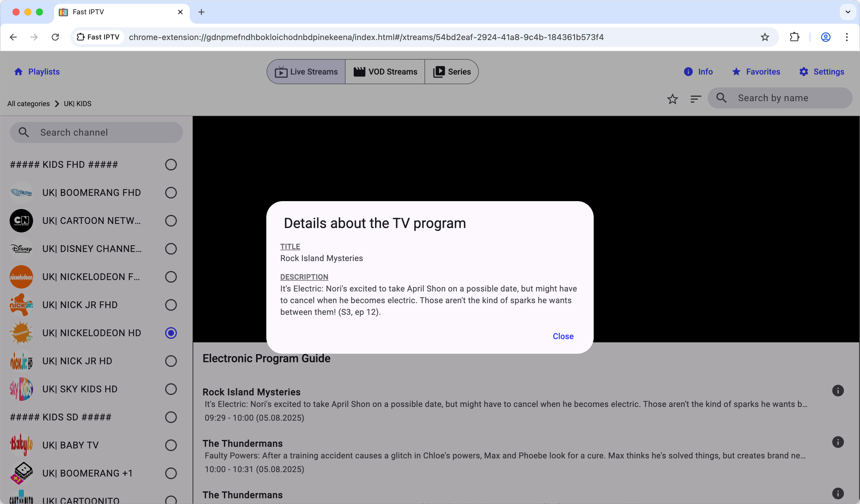Select ##### KIDS SD ##### radio button
The image size is (860, 504).
[x=171, y=417]
